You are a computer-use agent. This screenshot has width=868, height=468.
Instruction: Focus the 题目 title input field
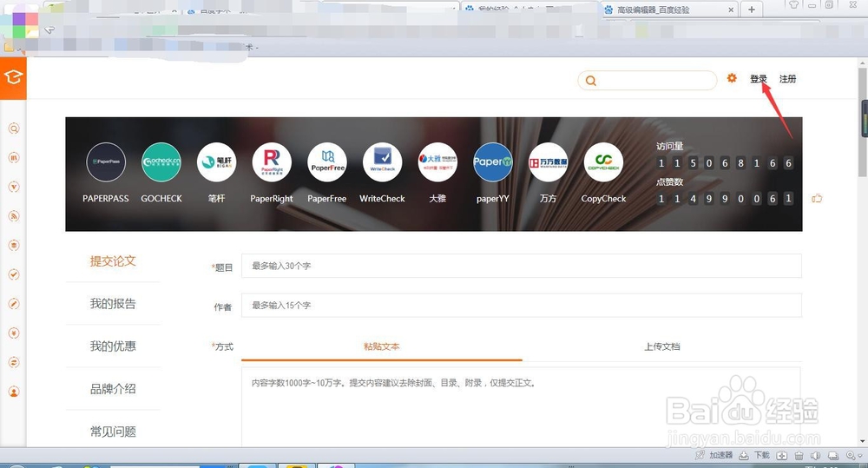click(522, 266)
